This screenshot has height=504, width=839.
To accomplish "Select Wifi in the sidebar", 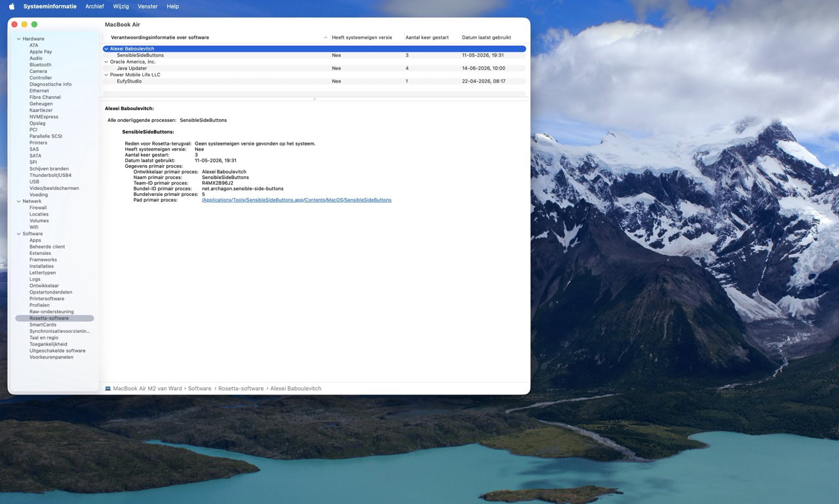I will click(33, 227).
